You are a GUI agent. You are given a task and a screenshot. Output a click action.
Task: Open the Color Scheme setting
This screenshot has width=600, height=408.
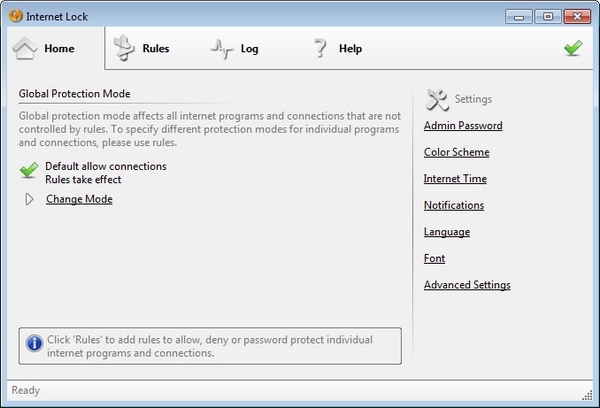[x=456, y=152]
